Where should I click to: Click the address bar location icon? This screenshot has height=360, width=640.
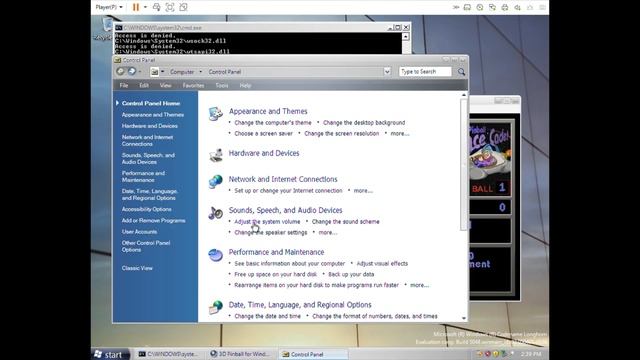tap(155, 72)
